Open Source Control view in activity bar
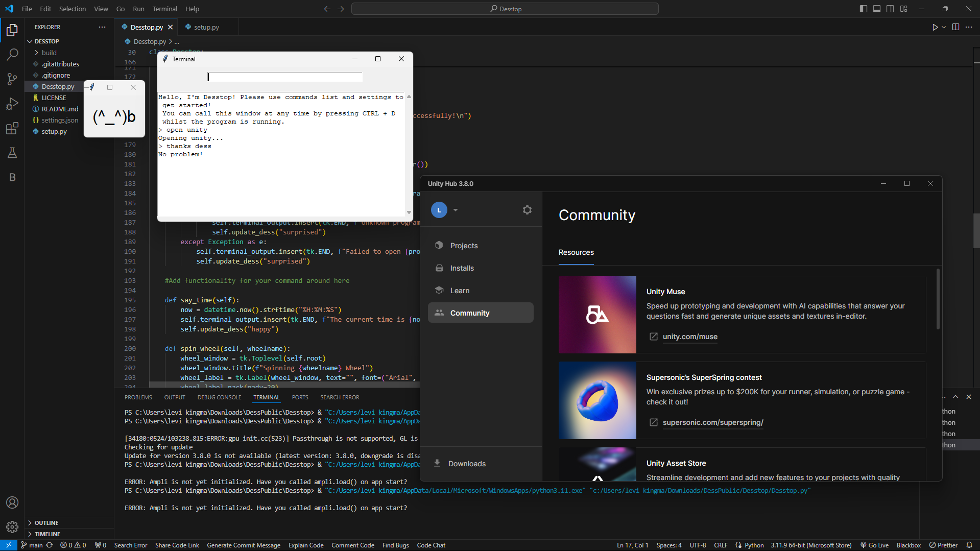 pos(12,79)
